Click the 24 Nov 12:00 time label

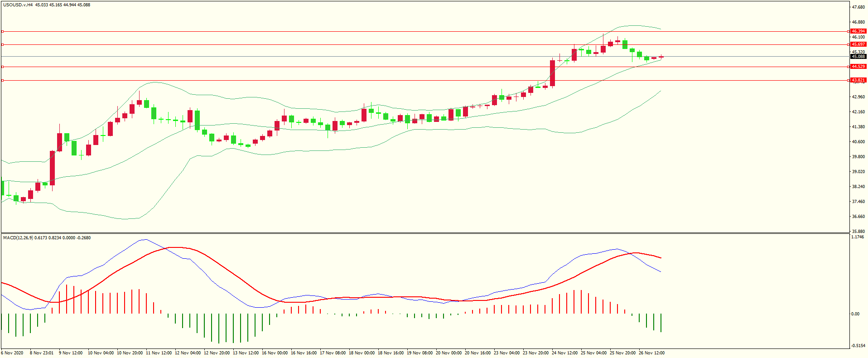(564, 353)
